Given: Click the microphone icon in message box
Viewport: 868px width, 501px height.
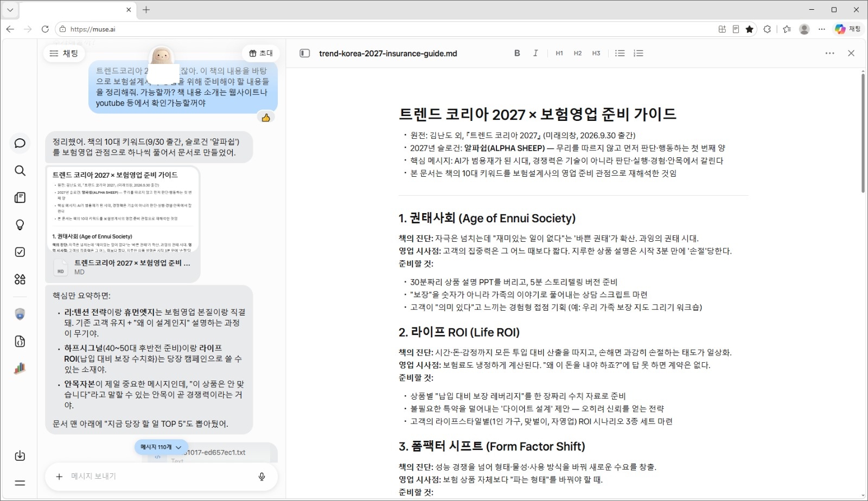Looking at the screenshot, I should (x=261, y=477).
